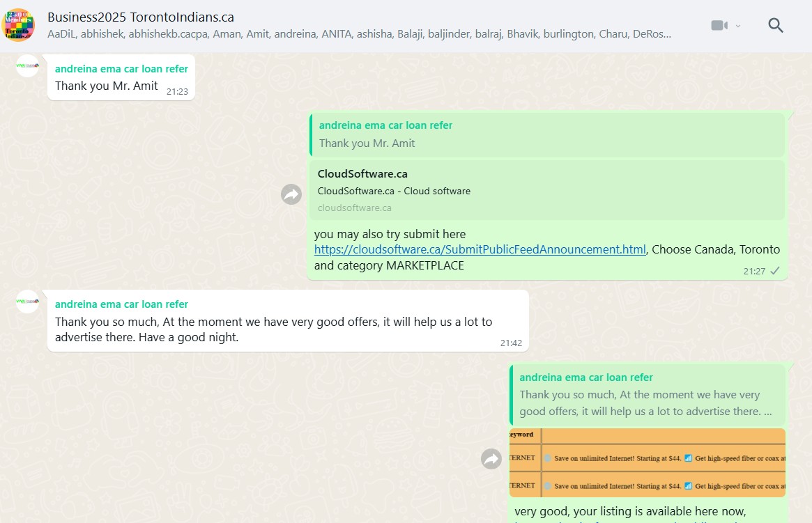The width and height of the screenshot is (812, 523).
Task: Open the TorontoIndians group profile picture
Action: 18,26
